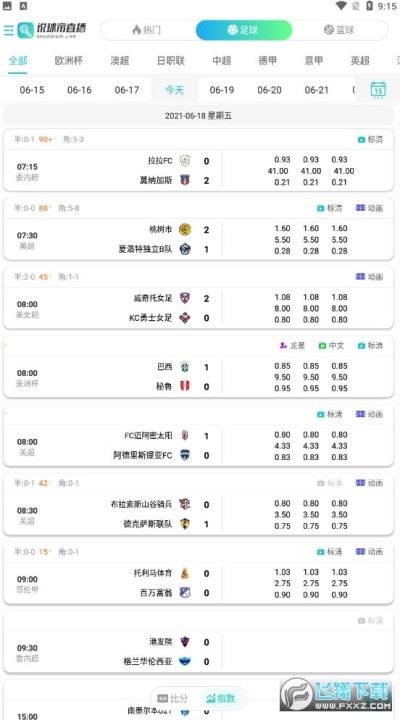This screenshot has width=400, height=720.
Task: Switch to 指数 odds view
Action: click(x=221, y=698)
